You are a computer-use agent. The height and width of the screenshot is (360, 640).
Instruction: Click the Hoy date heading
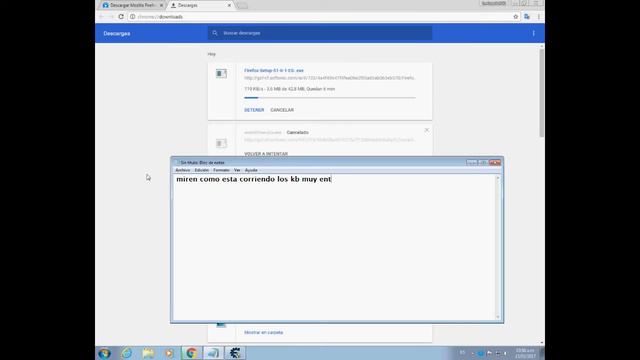pyautogui.click(x=211, y=54)
